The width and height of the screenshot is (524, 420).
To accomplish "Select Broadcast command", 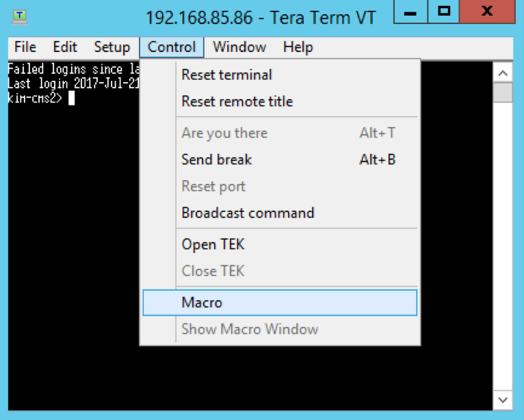I will 280,213.
